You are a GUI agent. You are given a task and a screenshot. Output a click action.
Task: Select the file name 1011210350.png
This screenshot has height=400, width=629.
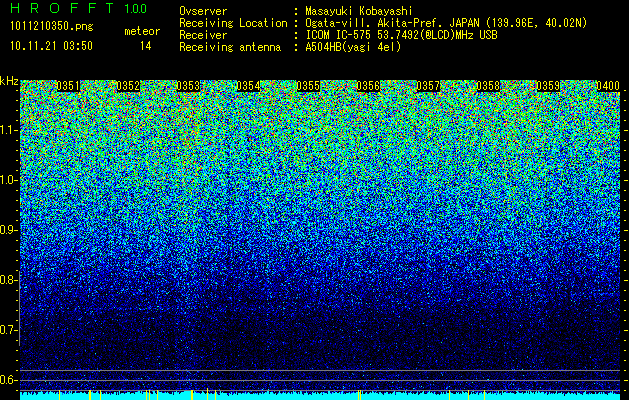tap(52, 27)
